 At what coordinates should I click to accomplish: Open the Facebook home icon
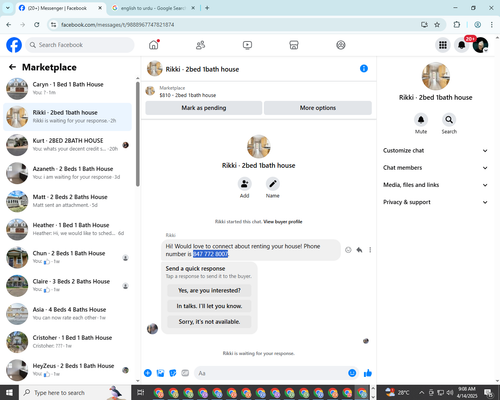(x=154, y=45)
